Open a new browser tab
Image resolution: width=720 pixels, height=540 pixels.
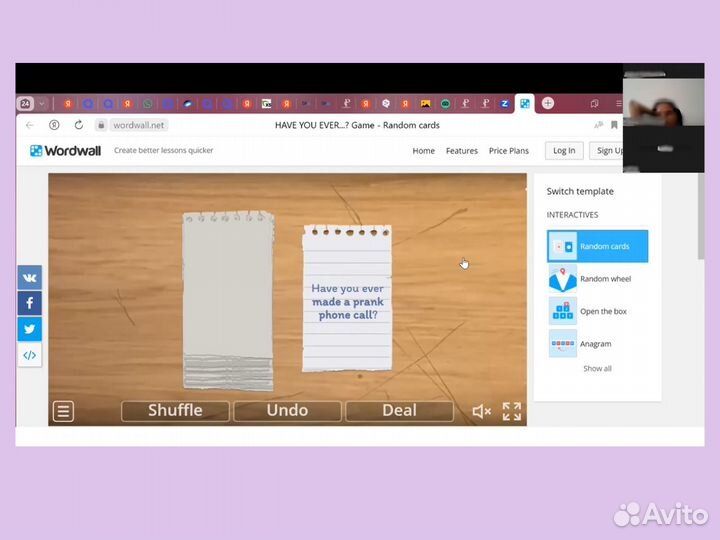tap(548, 103)
